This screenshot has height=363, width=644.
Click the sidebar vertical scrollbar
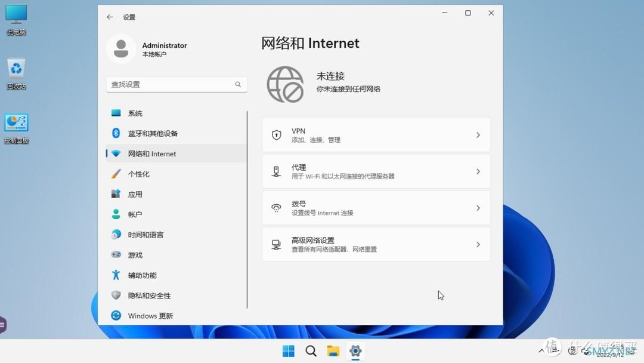247,209
